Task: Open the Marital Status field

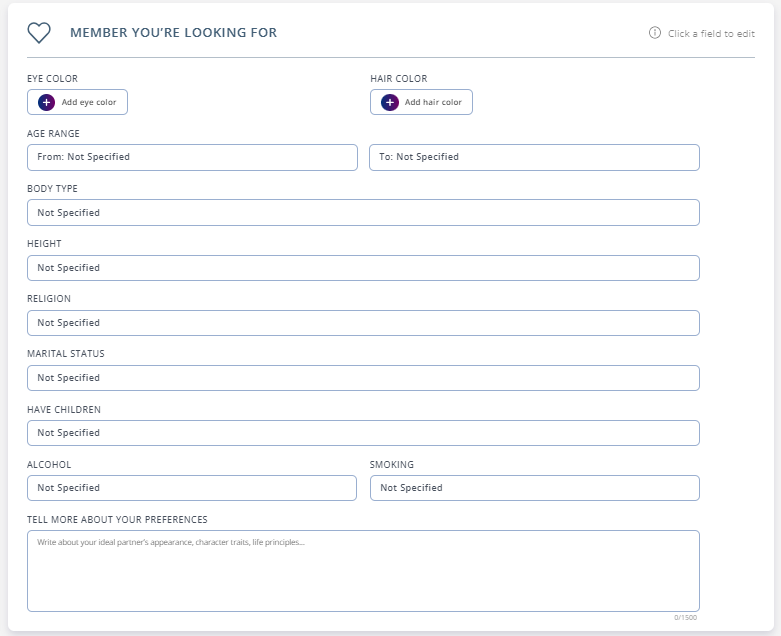Action: point(363,378)
